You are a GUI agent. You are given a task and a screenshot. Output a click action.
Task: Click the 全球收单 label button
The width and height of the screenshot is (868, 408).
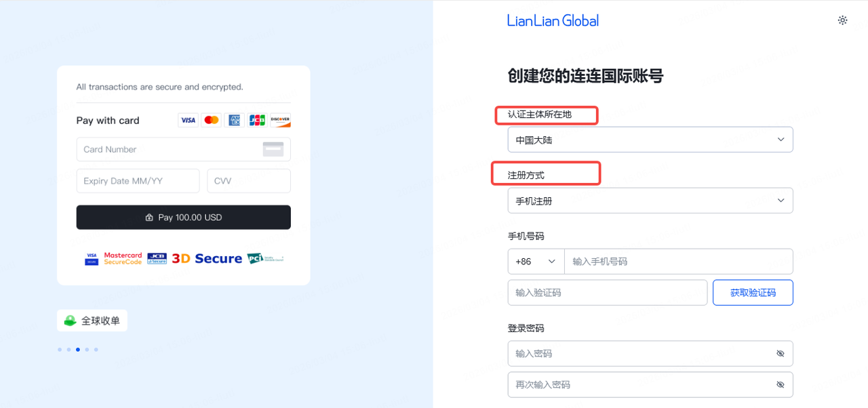tap(92, 321)
